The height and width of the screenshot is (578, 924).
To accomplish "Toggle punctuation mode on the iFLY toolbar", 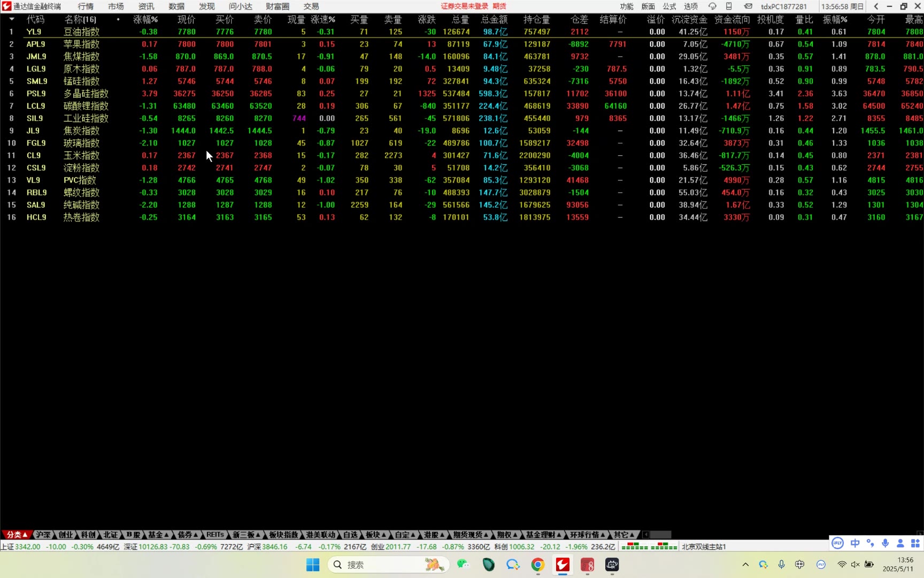I will coord(871,543).
